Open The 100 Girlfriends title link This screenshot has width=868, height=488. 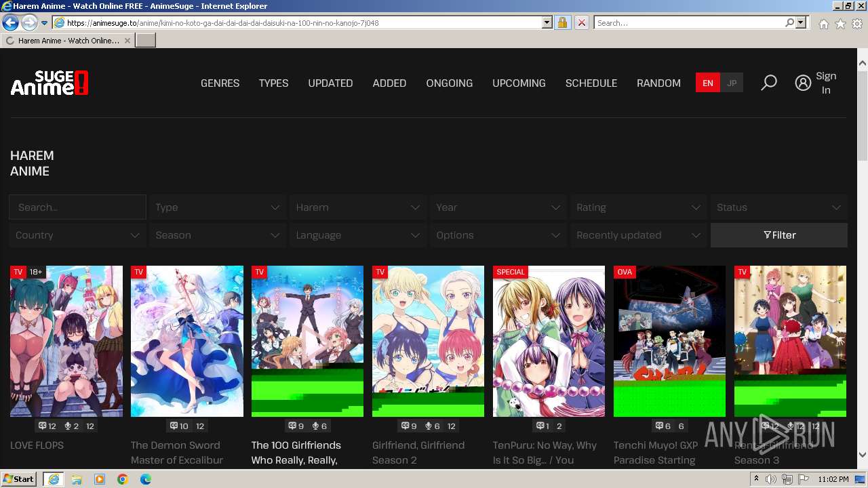[296, 453]
